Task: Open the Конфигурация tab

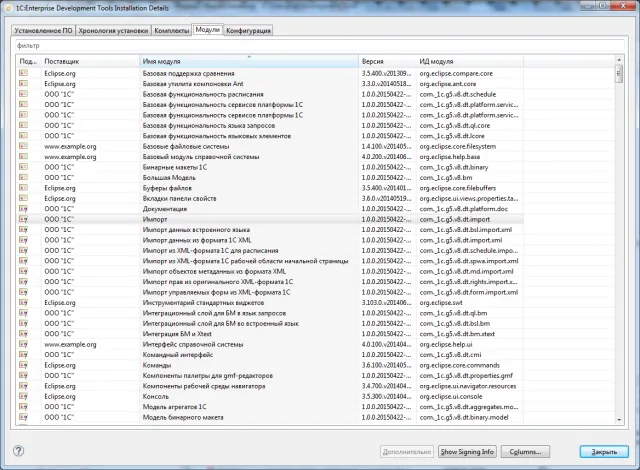Action: pos(248,31)
